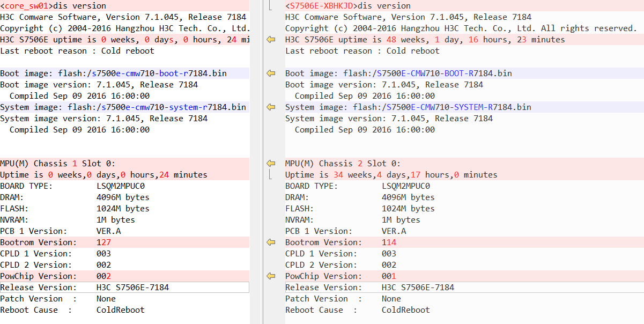Click right pane Last reboot reason line

362,51
